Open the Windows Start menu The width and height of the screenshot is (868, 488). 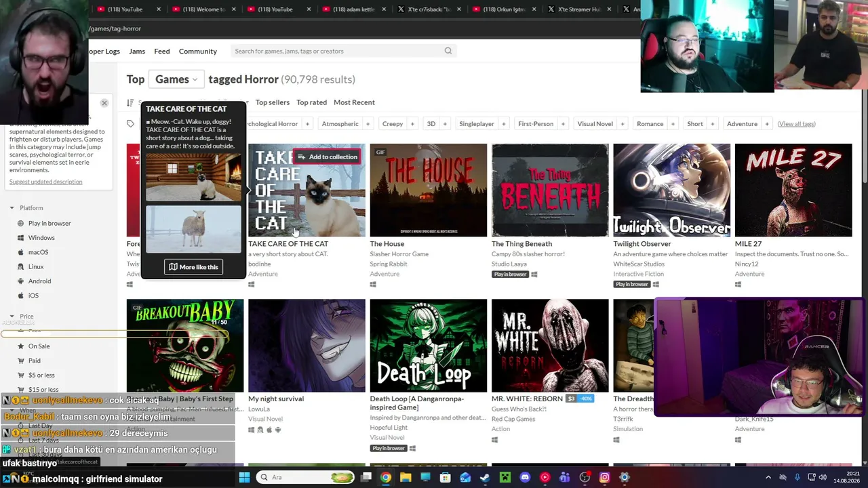(x=244, y=477)
